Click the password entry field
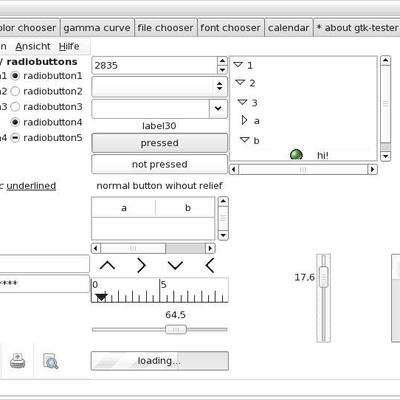Image resolution: width=400 pixels, height=400 pixels. (x=45, y=284)
